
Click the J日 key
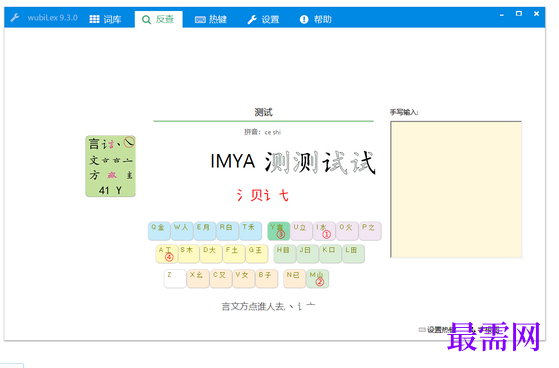[x=307, y=254]
